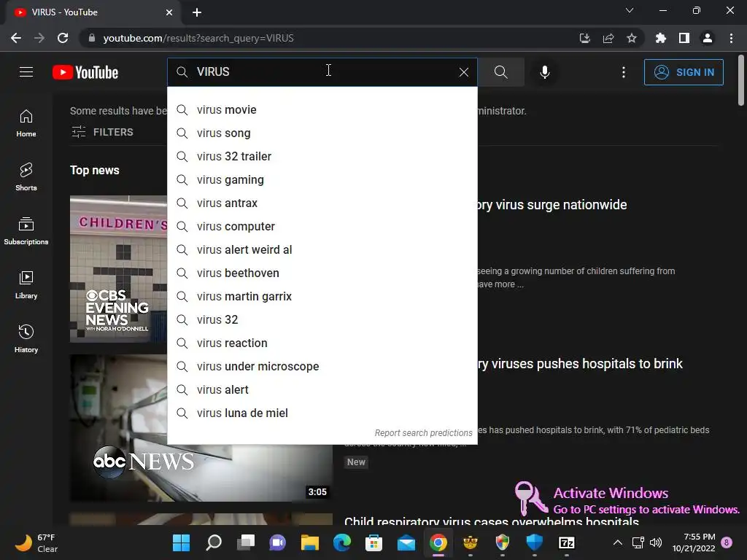Select suggestion 'virus movie'
747x560 pixels.
(322, 109)
